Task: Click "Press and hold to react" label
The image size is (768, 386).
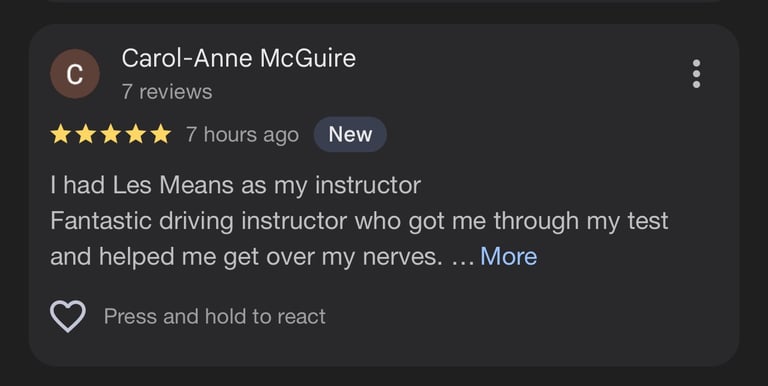Action: point(215,316)
